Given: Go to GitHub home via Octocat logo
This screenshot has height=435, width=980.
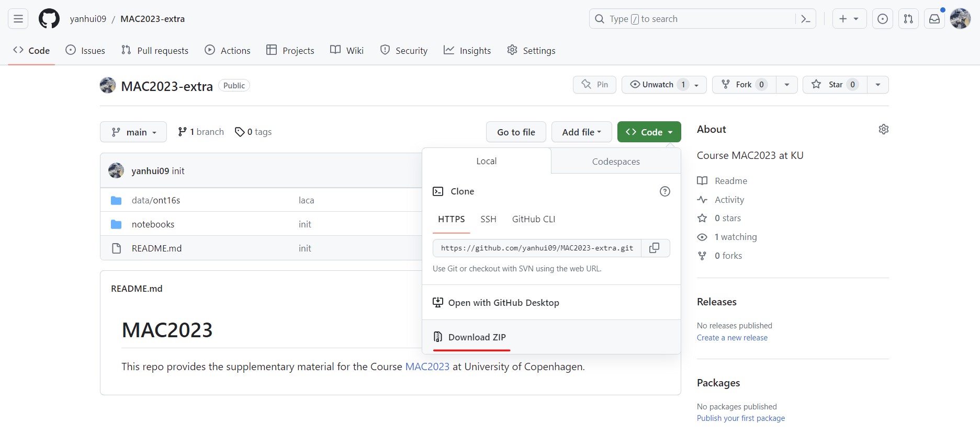Looking at the screenshot, I should (x=49, y=19).
